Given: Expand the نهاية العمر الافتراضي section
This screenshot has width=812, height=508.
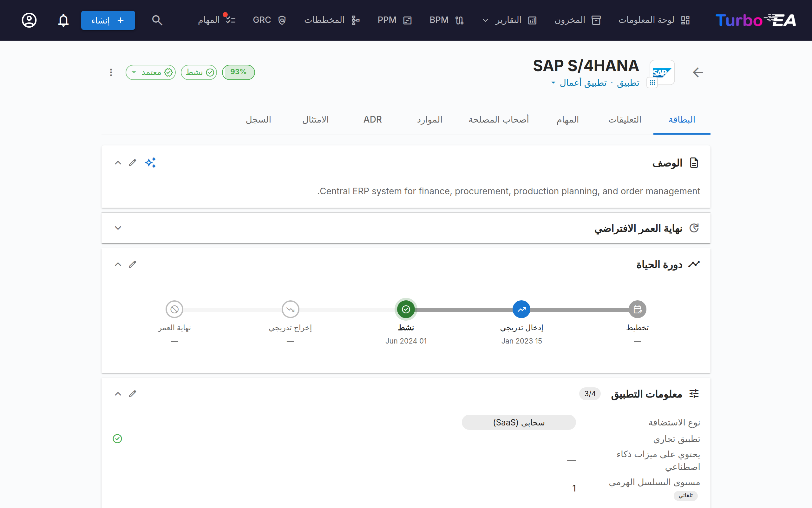Looking at the screenshot, I should click(118, 228).
